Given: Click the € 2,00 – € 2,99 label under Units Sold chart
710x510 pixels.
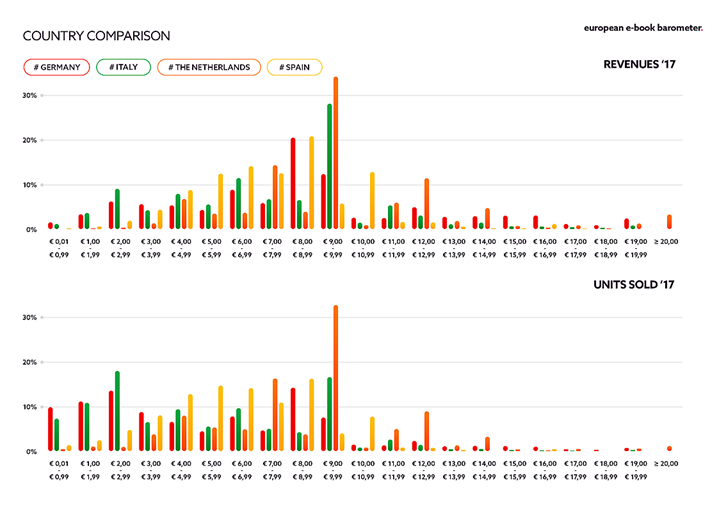Looking at the screenshot, I should coord(120,470).
